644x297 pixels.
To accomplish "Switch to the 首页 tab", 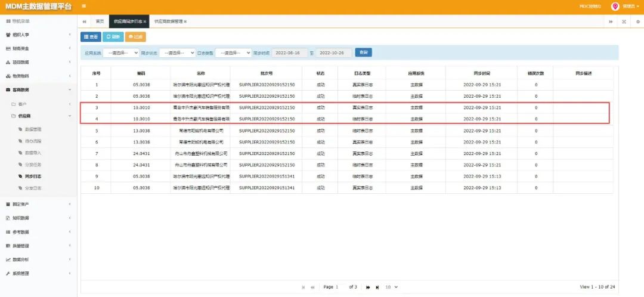I will point(100,21).
